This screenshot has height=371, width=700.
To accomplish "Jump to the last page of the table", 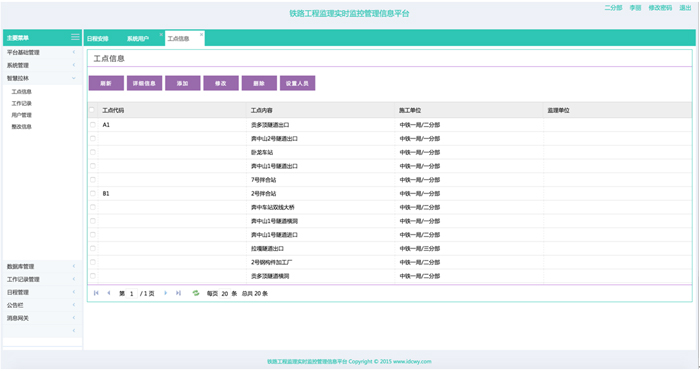I will (178, 293).
